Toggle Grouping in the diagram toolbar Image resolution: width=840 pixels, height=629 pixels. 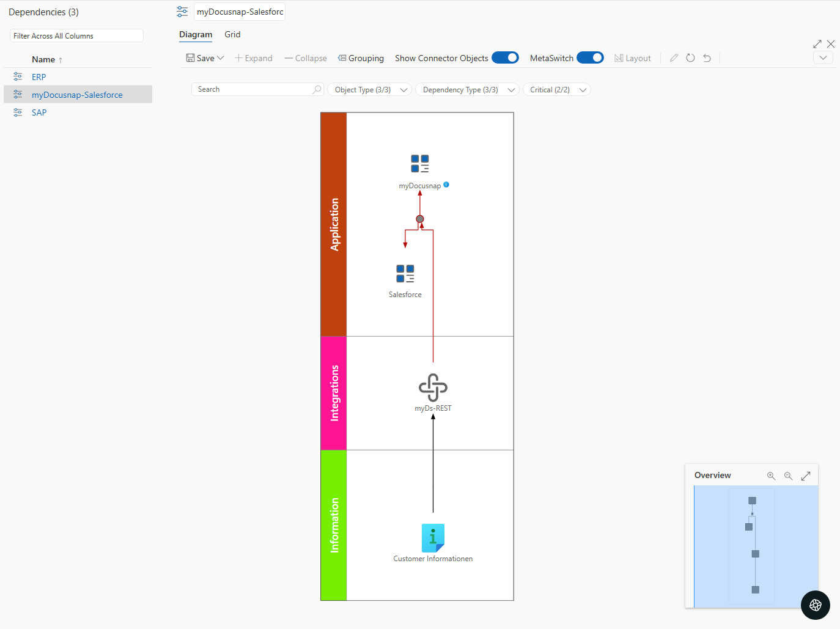[x=361, y=57]
